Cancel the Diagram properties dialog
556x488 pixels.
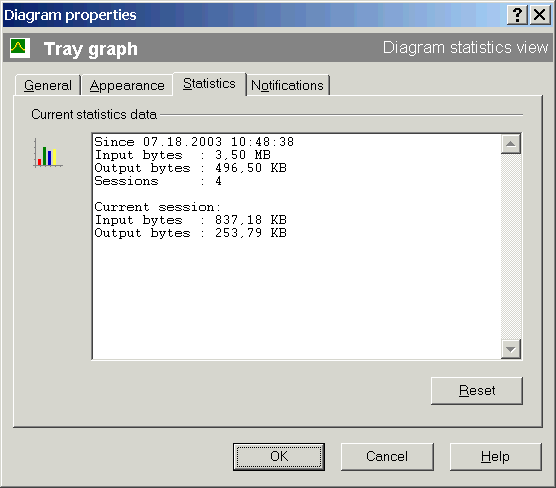tap(387, 456)
